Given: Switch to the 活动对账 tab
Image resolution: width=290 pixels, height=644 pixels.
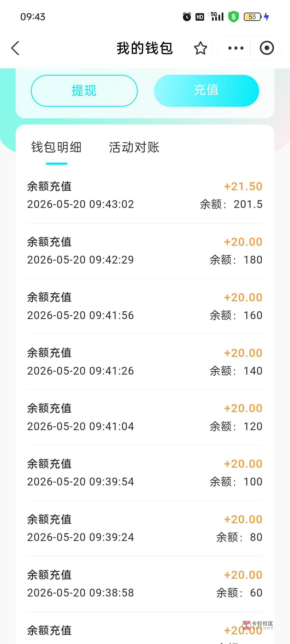Looking at the screenshot, I should click(x=134, y=147).
